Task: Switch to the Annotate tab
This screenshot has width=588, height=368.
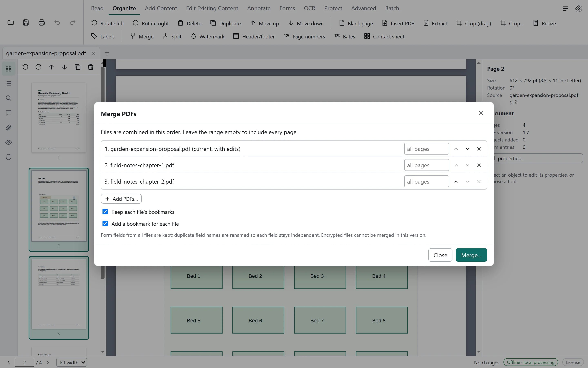Action: (x=259, y=8)
